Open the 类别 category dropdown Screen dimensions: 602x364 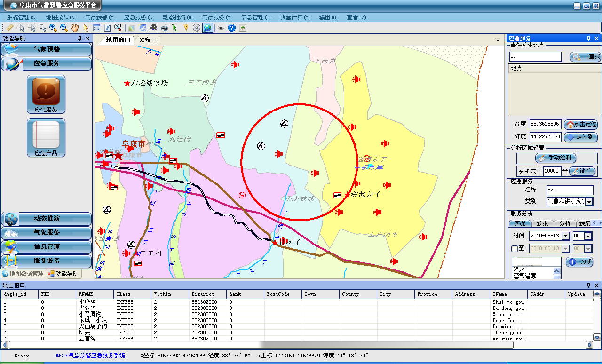(588, 202)
